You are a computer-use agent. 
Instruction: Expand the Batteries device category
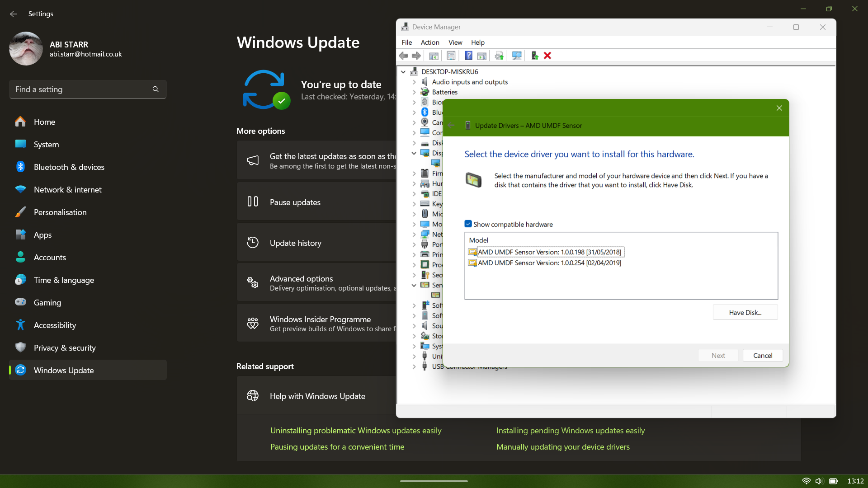[414, 92]
